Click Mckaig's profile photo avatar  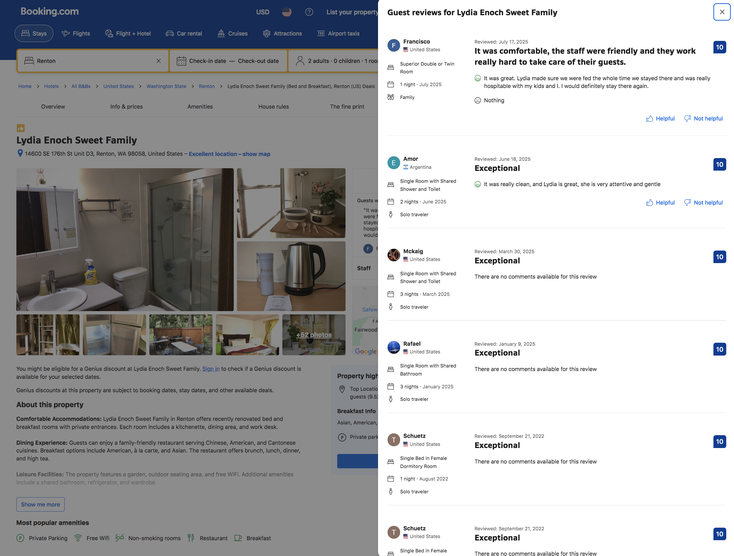(x=394, y=255)
